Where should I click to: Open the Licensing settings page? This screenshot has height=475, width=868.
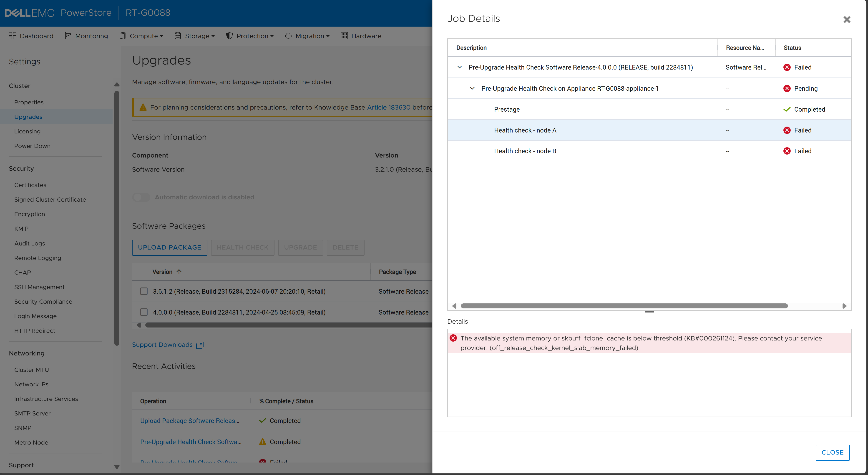coord(27,131)
